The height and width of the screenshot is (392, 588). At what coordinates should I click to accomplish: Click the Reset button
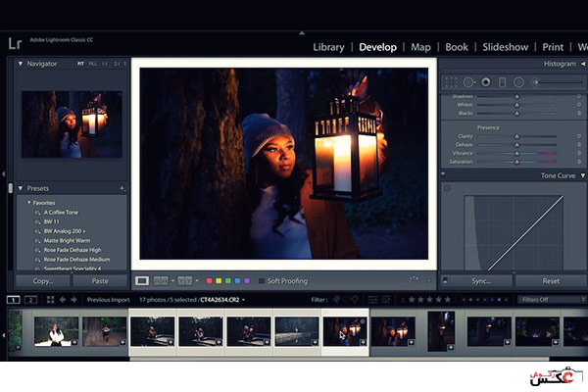coord(551,281)
